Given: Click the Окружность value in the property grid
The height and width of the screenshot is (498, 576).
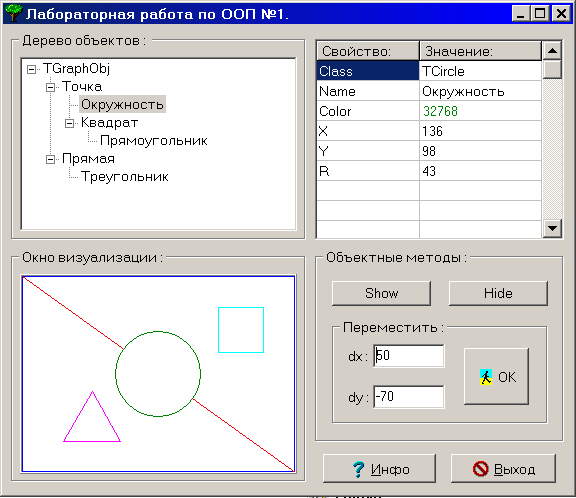Looking at the screenshot, I should click(480, 91).
